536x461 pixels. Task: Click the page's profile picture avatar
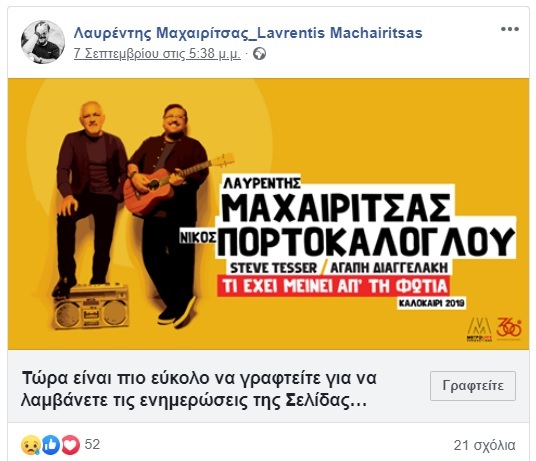pos(43,42)
